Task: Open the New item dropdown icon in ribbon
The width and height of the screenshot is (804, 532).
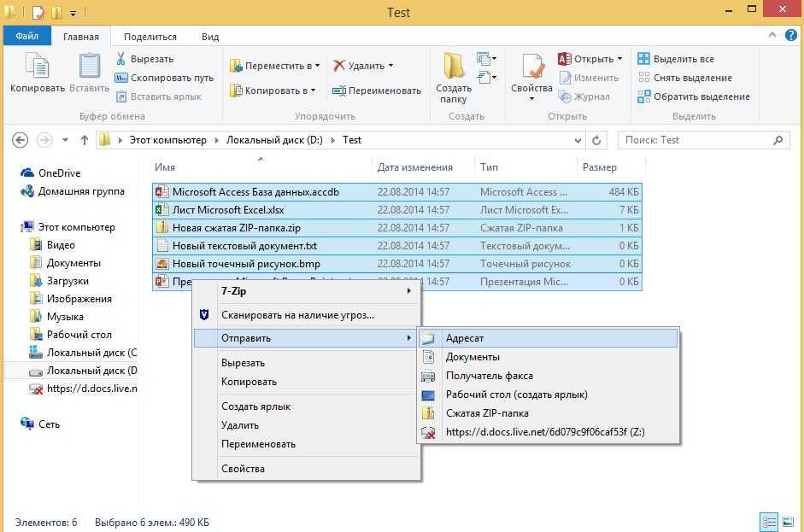Action: [486, 58]
